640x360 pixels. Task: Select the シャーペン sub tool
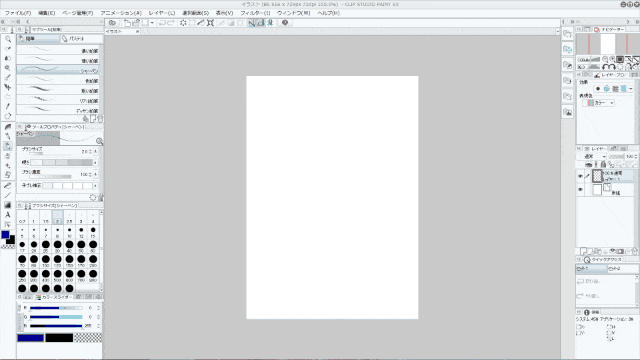click(58, 70)
